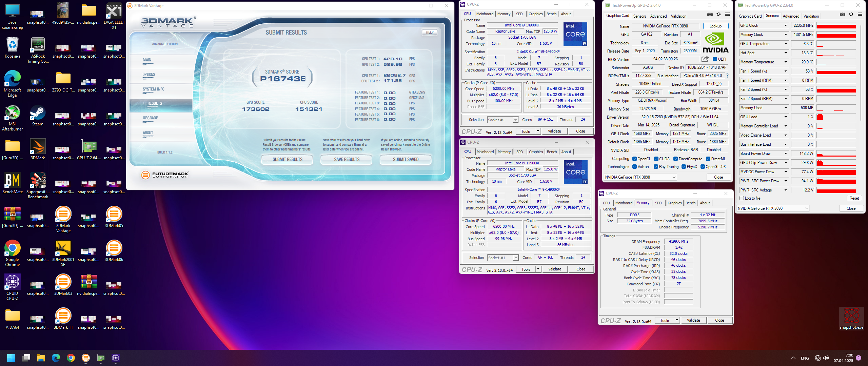Click the SUBMIT SAVED button
868x366 pixels.
(x=406, y=159)
